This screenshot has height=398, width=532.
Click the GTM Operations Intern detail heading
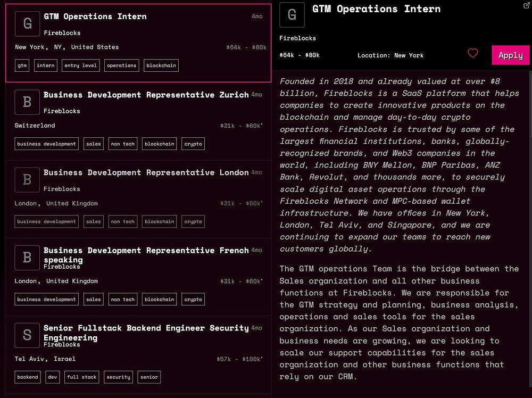pyautogui.click(x=376, y=9)
